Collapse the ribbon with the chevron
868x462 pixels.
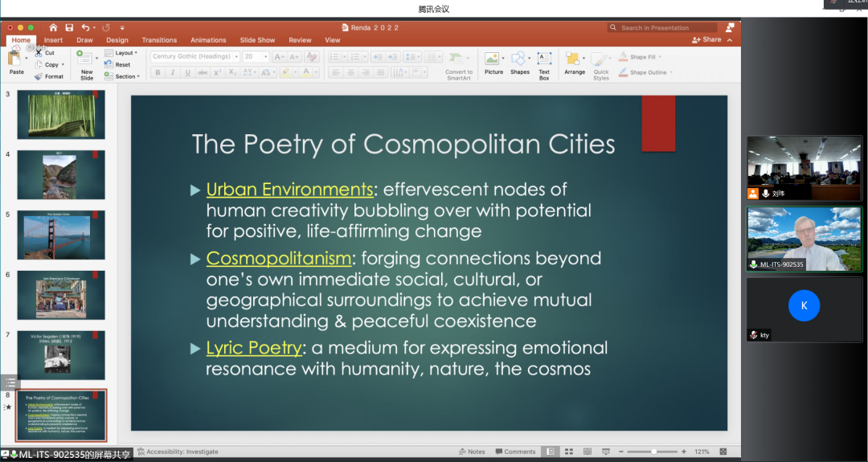point(730,40)
